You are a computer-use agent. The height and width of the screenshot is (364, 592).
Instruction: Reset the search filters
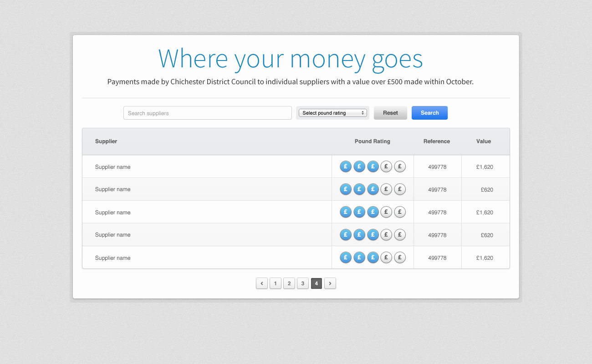point(390,113)
